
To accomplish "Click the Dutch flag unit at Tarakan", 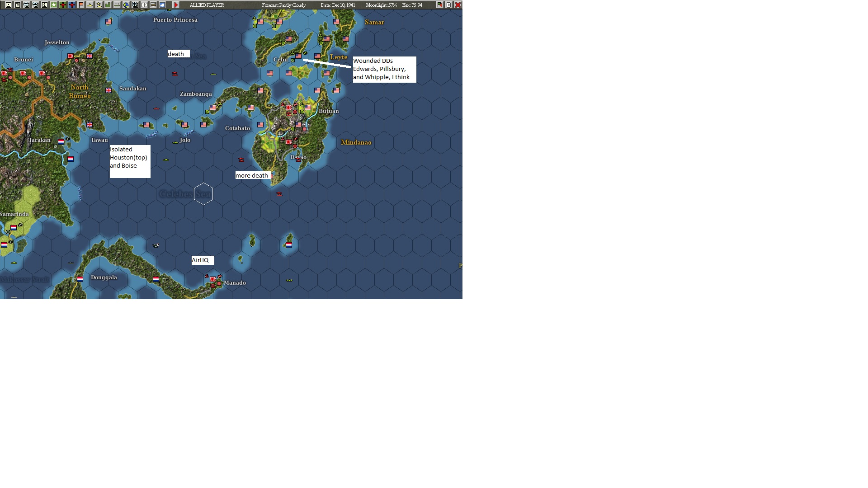I will coord(61,141).
